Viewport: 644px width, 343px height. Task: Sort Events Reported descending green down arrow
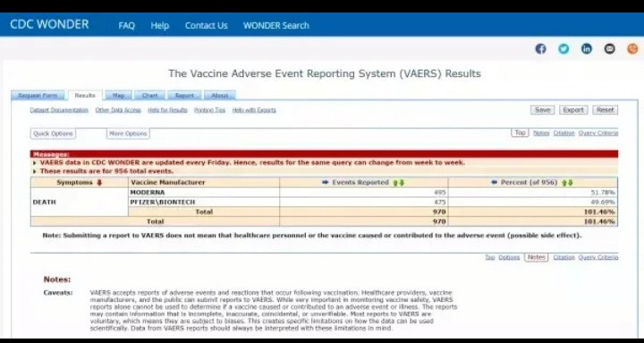click(402, 183)
